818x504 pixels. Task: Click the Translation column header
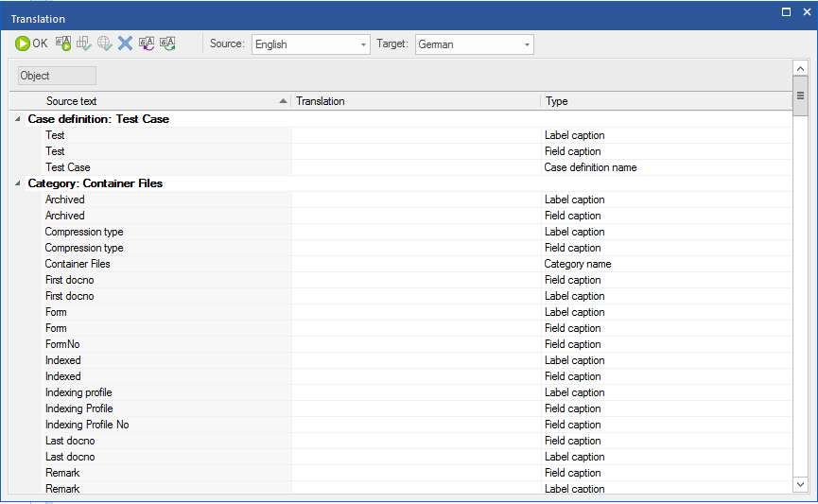pos(416,101)
